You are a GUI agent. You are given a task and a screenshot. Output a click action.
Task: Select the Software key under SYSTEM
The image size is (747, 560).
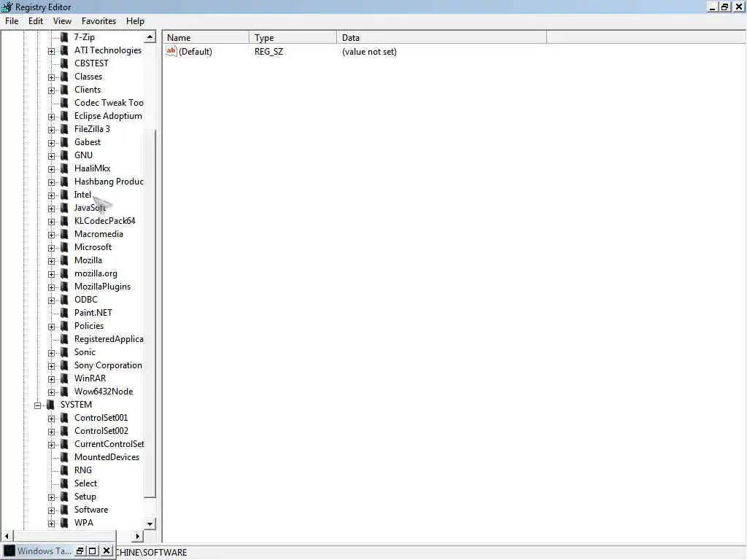[91, 510]
